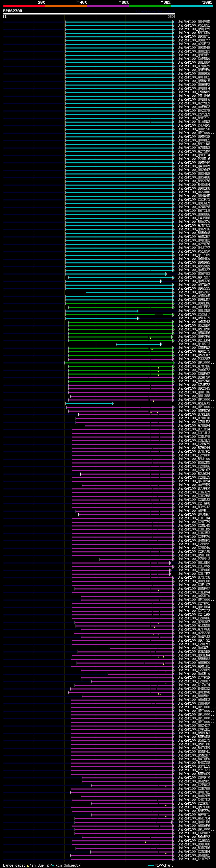216x868 pixels.
Task: Open hit UniRef100_Q5QJY9
Action: point(194,29)
